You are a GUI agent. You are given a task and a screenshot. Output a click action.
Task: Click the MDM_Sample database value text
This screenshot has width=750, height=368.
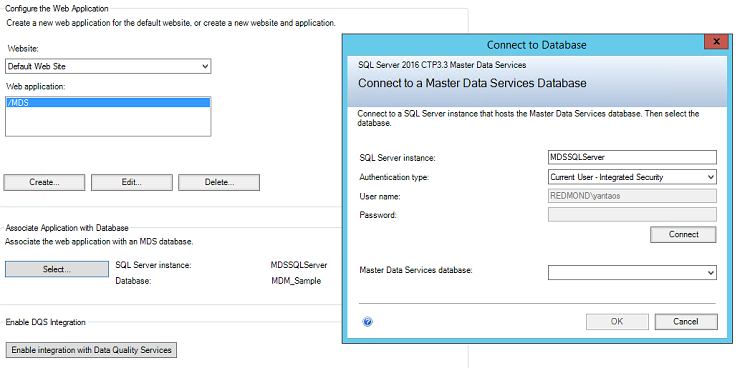point(296,281)
